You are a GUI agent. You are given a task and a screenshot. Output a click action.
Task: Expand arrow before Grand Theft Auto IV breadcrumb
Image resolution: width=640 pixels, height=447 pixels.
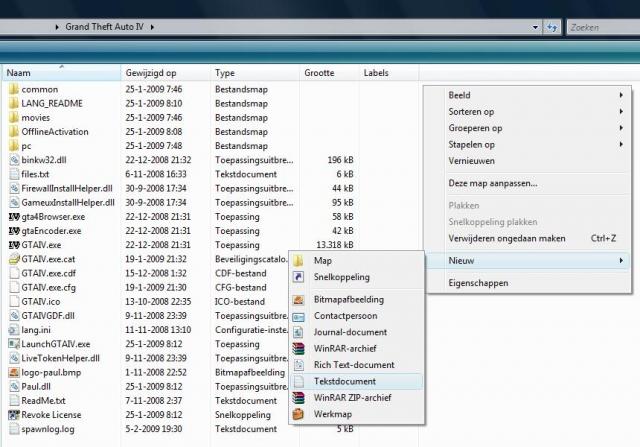(57, 27)
